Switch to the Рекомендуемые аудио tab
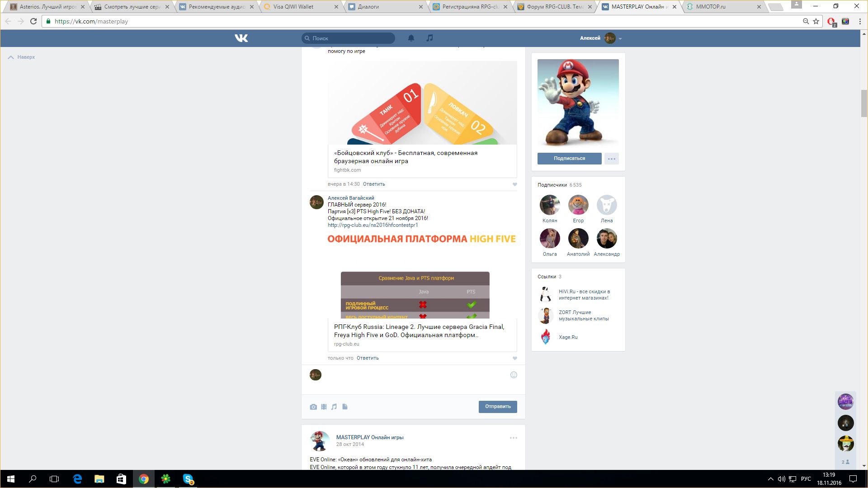This screenshot has height=488, width=868. point(216,7)
